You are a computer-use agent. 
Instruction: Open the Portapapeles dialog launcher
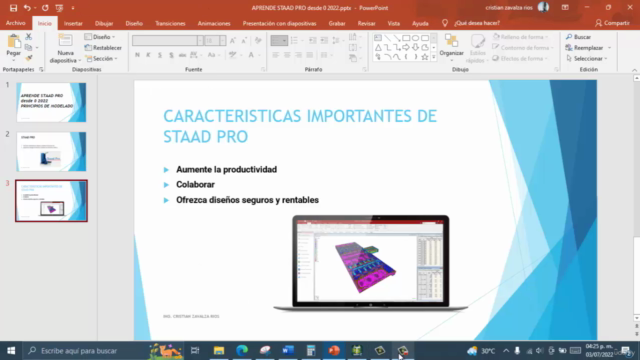(41, 70)
